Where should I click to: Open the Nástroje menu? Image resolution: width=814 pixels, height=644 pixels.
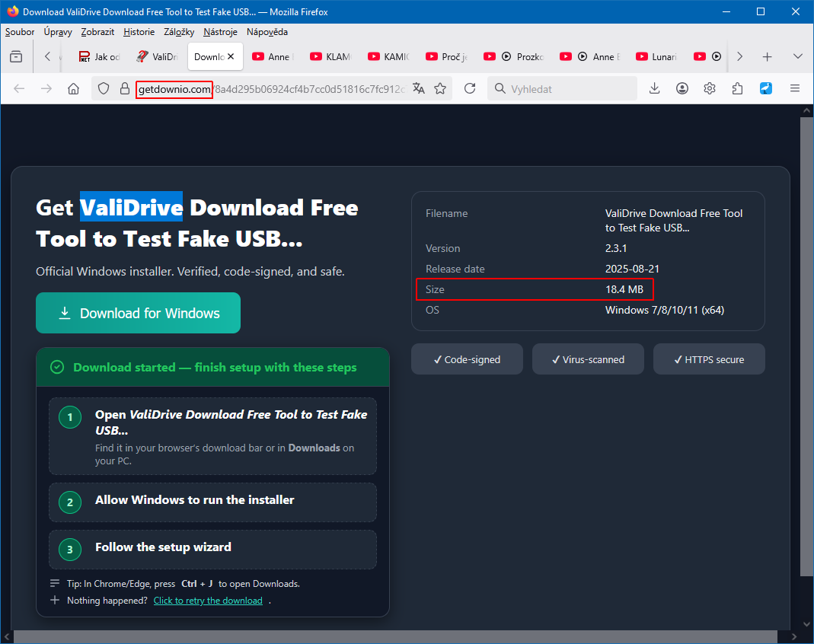pyautogui.click(x=220, y=32)
